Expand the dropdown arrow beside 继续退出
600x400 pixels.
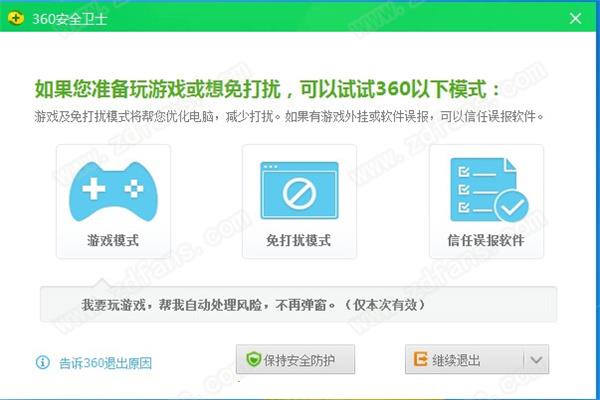pos(536,360)
